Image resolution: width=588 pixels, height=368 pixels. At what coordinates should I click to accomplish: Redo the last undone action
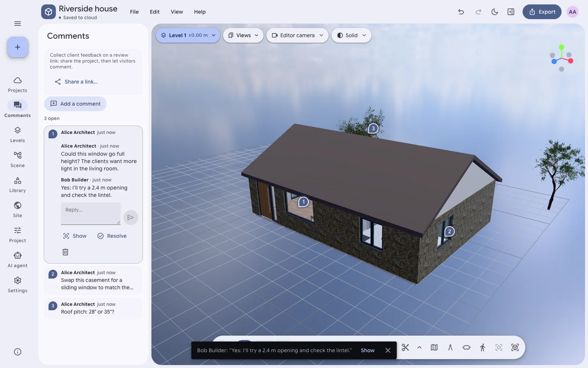point(478,12)
